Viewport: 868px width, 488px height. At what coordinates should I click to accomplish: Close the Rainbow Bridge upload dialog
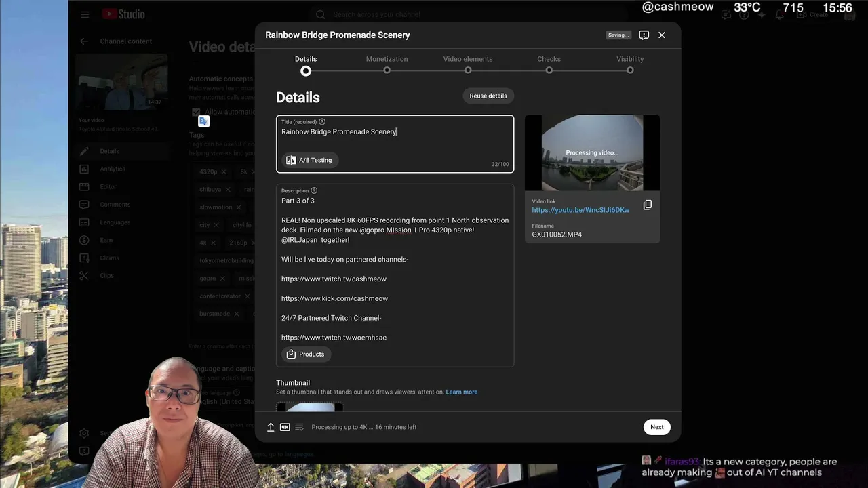pos(662,35)
